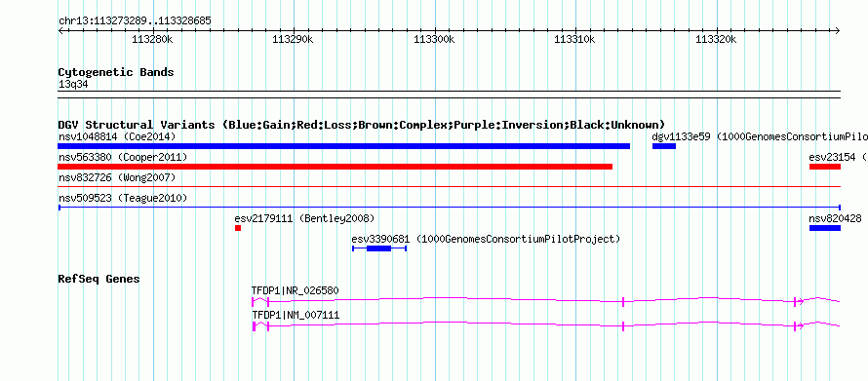Click the 113310k ruler tick label

[x=575, y=40]
